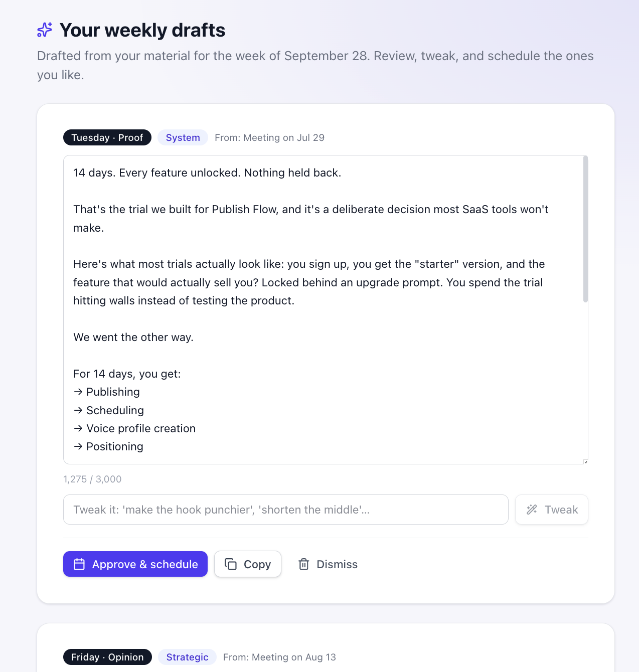Viewport: 639px width, 672px height.
Task: Click the calendar icon on Approve & schedule
Action: click(x=79, y=564)
